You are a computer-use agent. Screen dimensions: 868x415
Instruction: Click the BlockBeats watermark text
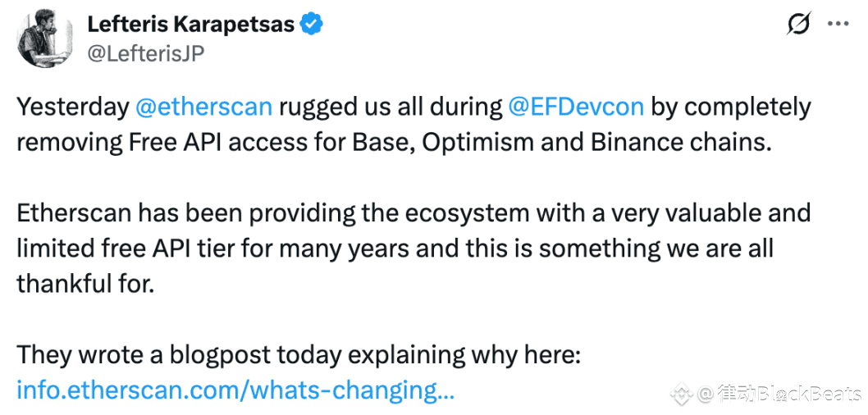(x=791, y=394)
